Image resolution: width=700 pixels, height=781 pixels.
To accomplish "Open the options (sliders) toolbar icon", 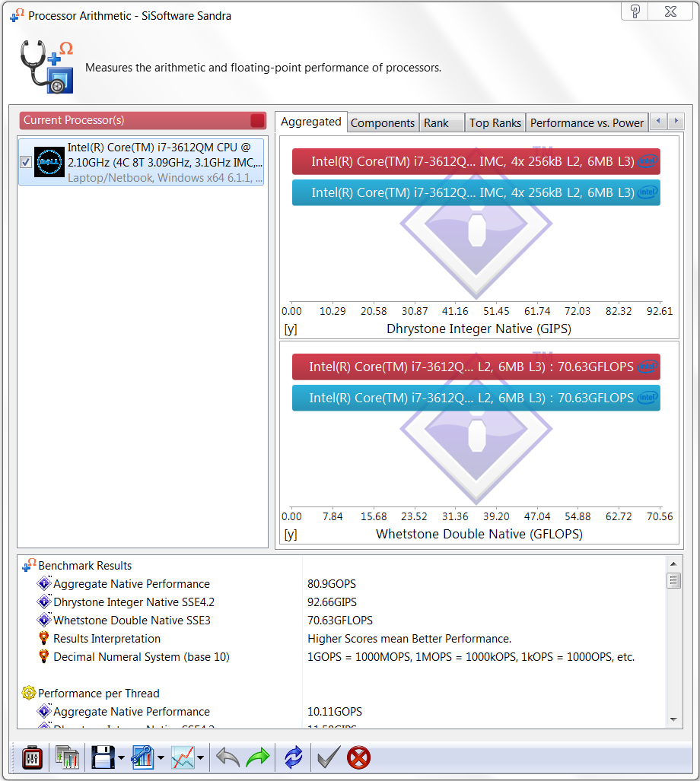I will pos(33,758).
